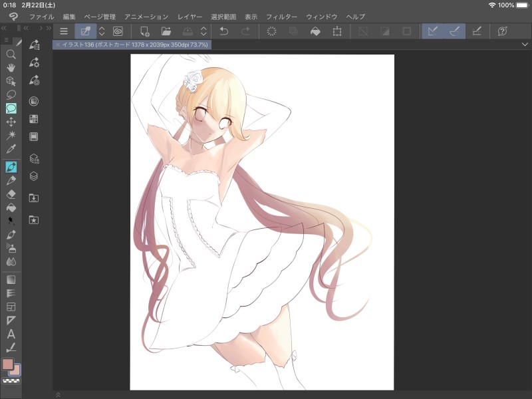Select the Lasso selection tool
This screenshot has height=399, width=532.
[x=11, y=95]
